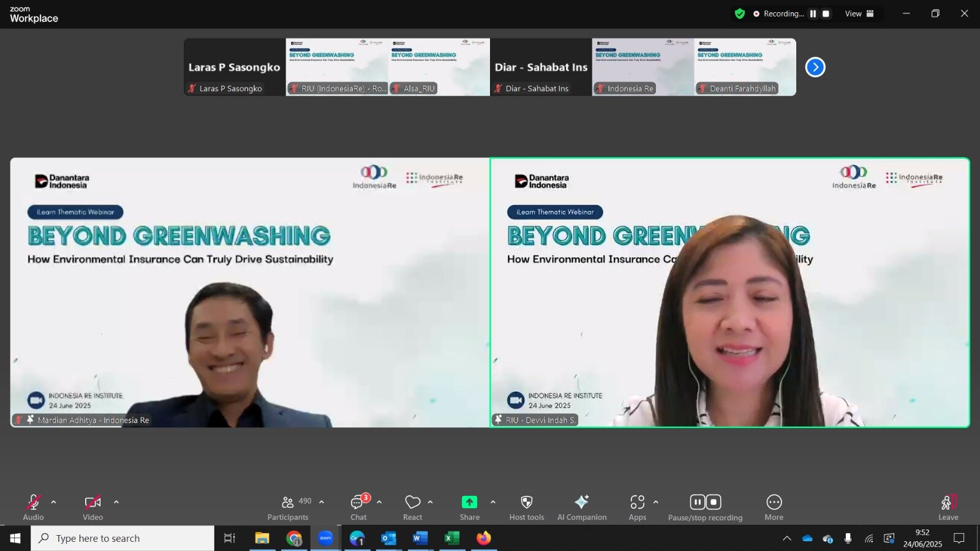Viewport: 980px width, 551px height.
Task: Select Deanti Farahdyllah participant thumbnail
Action: pyautogui.click(x=745, y=67)
